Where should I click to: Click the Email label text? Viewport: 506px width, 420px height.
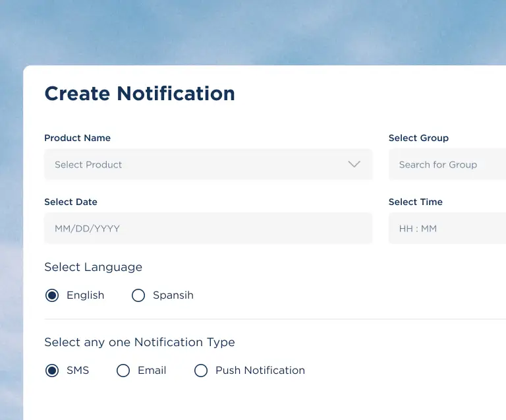152,371
